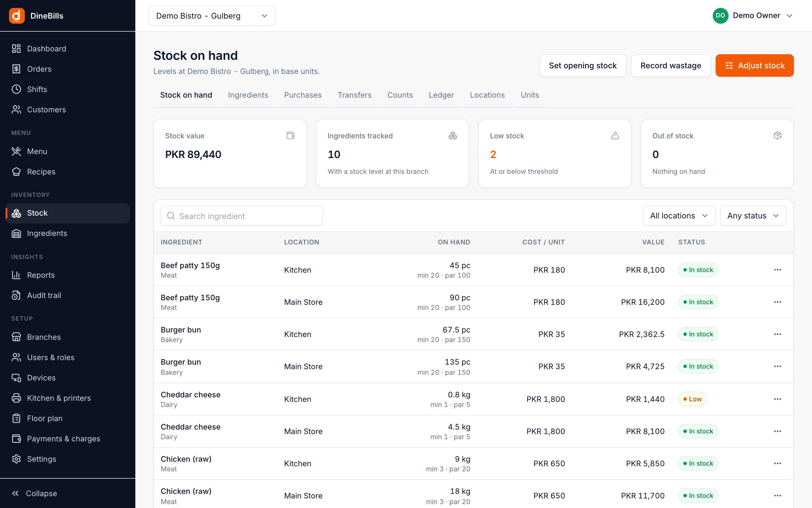Open Users & roles settings
Screen dimensions: 812x508
(67, 358)
